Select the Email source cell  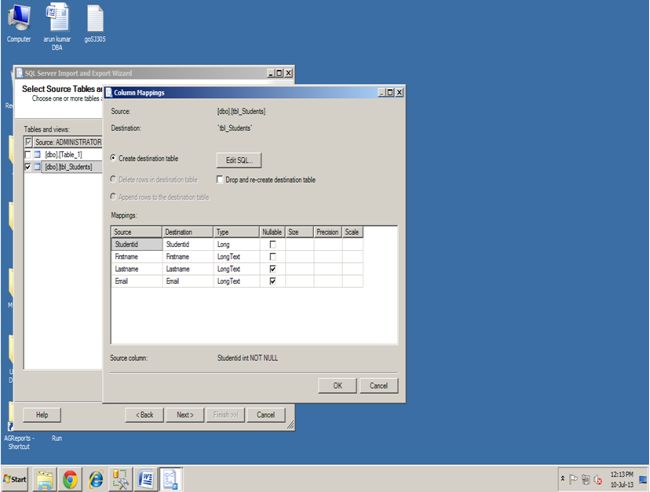click(137, 281)
